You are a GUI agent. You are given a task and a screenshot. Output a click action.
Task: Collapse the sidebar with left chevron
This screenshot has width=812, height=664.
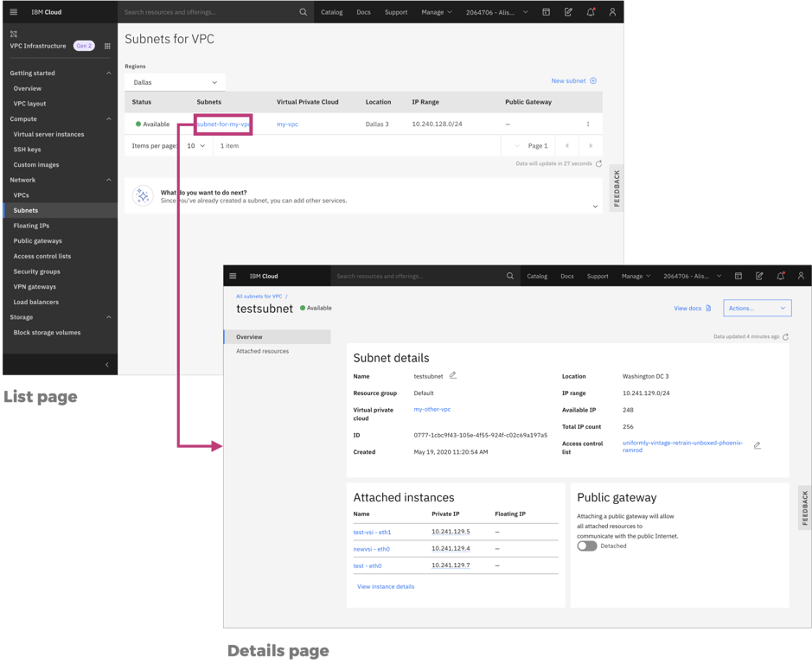pyautogui.click(x=107, y=365)
